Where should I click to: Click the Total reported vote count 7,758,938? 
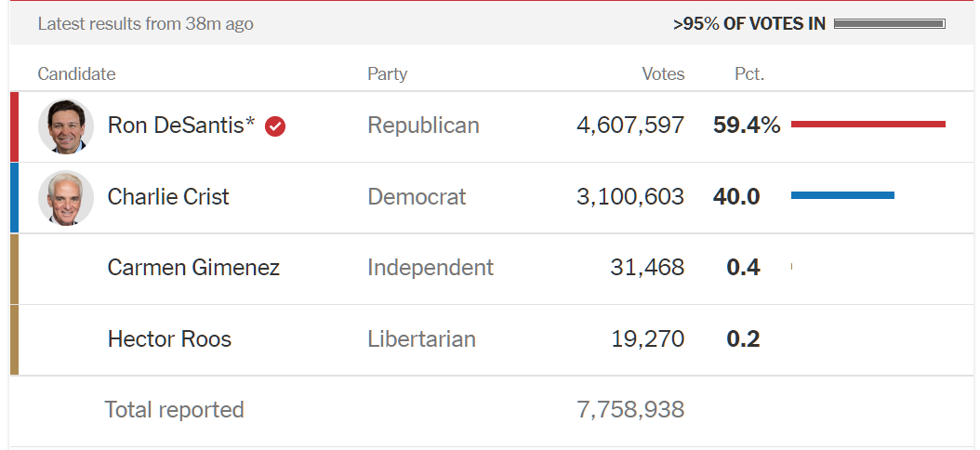pyautogui.click(x=630, y=410)
